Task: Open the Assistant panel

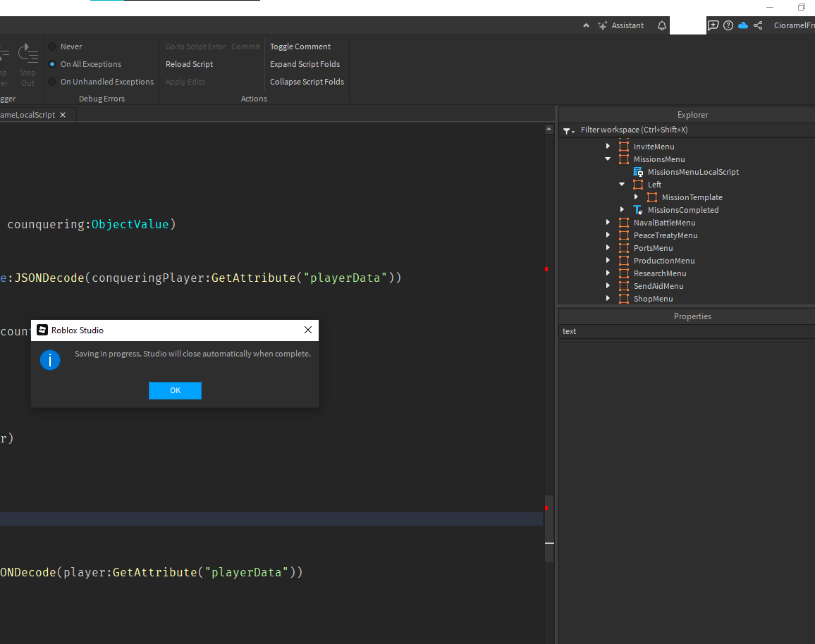Action: (620, 25)
